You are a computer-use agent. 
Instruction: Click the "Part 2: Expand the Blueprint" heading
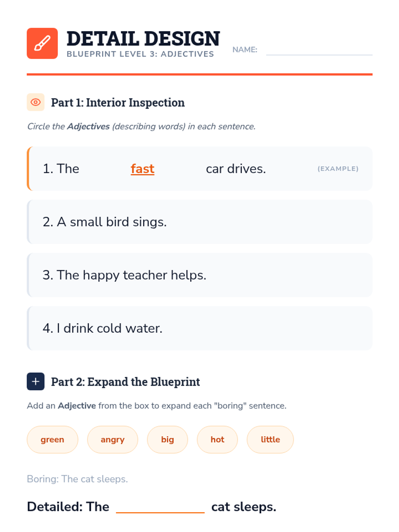click(x=125, y=382)
